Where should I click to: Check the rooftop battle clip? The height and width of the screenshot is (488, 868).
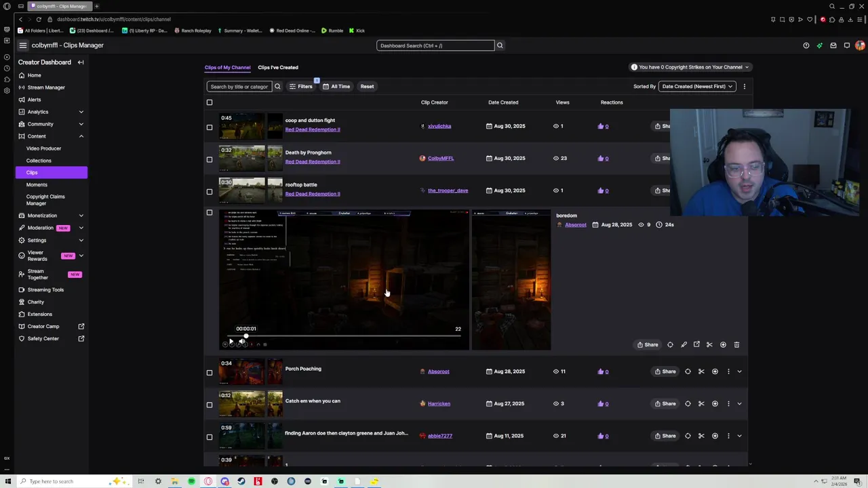point(210,191)
